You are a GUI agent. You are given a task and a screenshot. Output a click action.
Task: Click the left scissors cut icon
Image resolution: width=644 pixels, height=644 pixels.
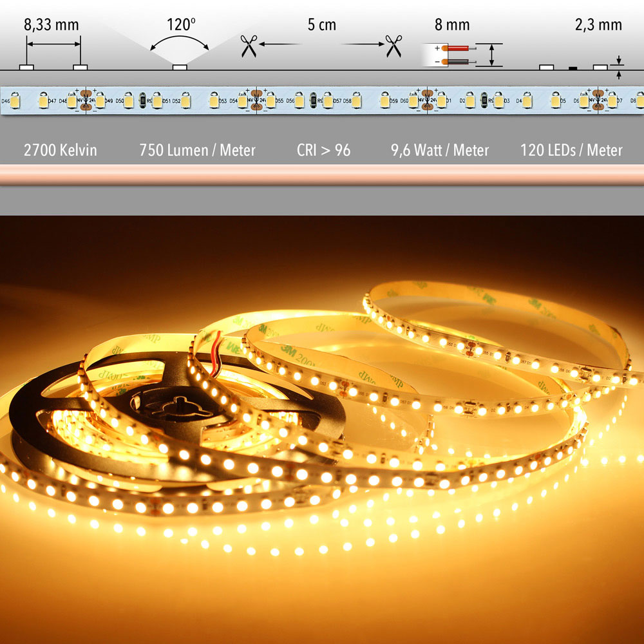coord(248,46)
